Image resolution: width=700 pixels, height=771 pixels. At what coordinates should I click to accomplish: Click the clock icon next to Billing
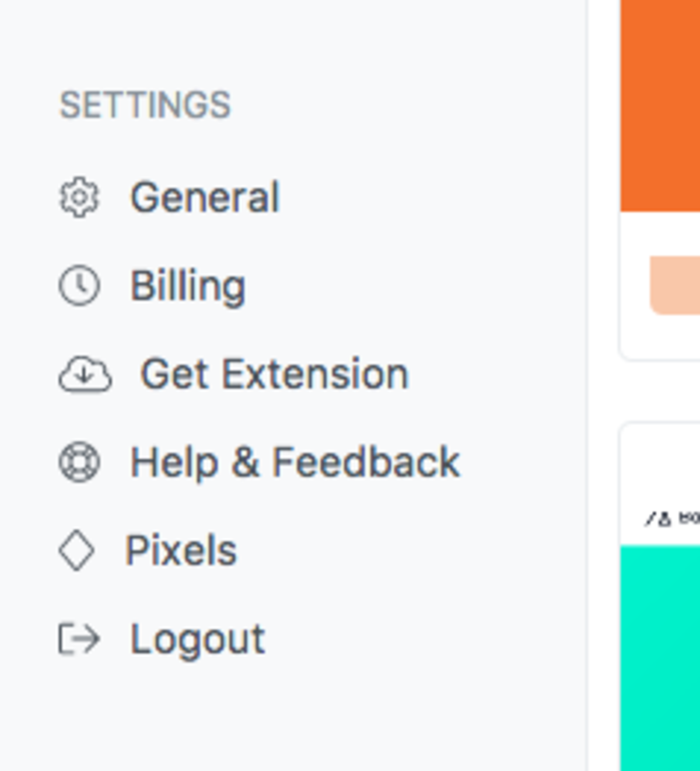click(x=79, y=285)
